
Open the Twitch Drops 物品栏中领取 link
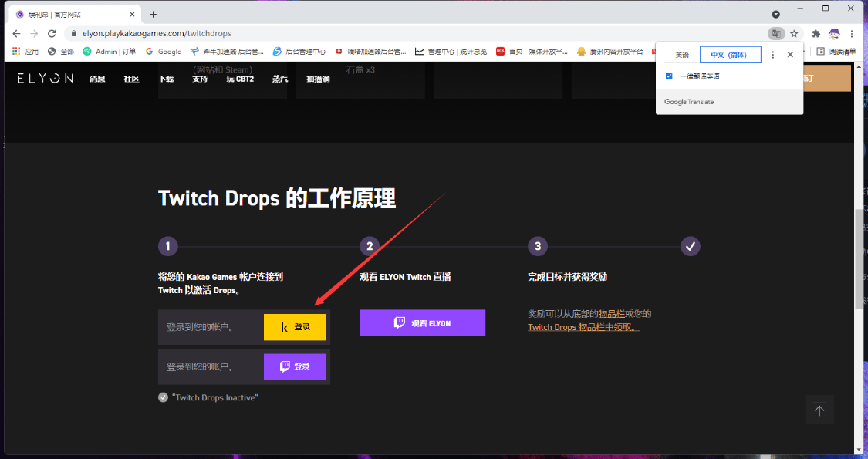[583, 327]
